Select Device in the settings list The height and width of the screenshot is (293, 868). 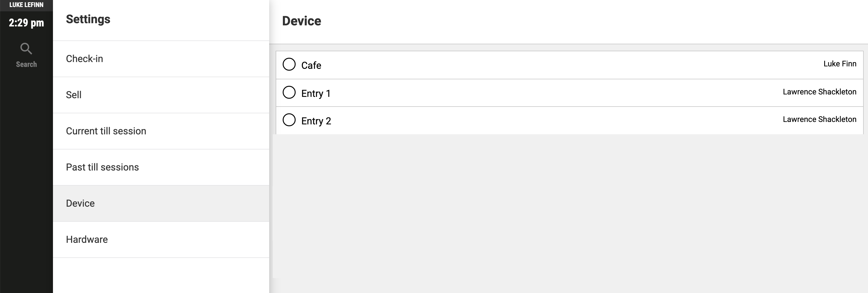tap(161, 203)
